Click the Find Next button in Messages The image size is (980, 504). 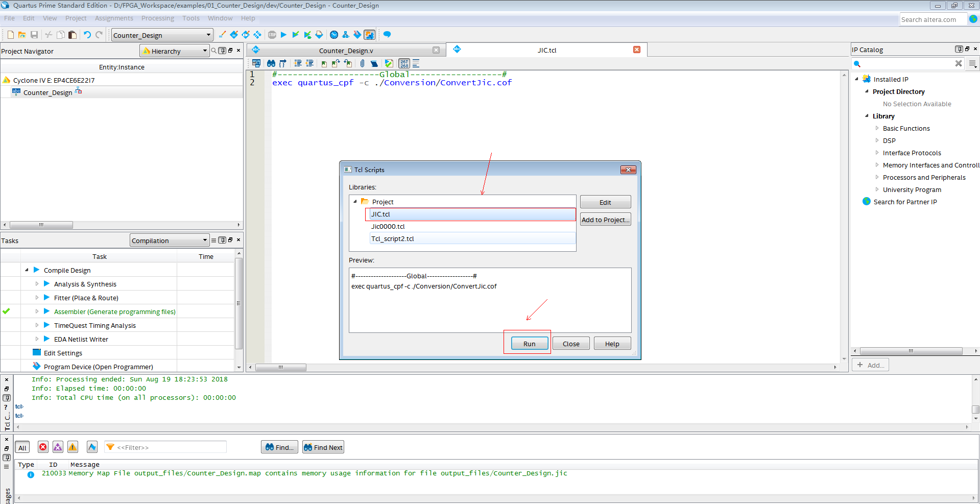pos(323,447)
